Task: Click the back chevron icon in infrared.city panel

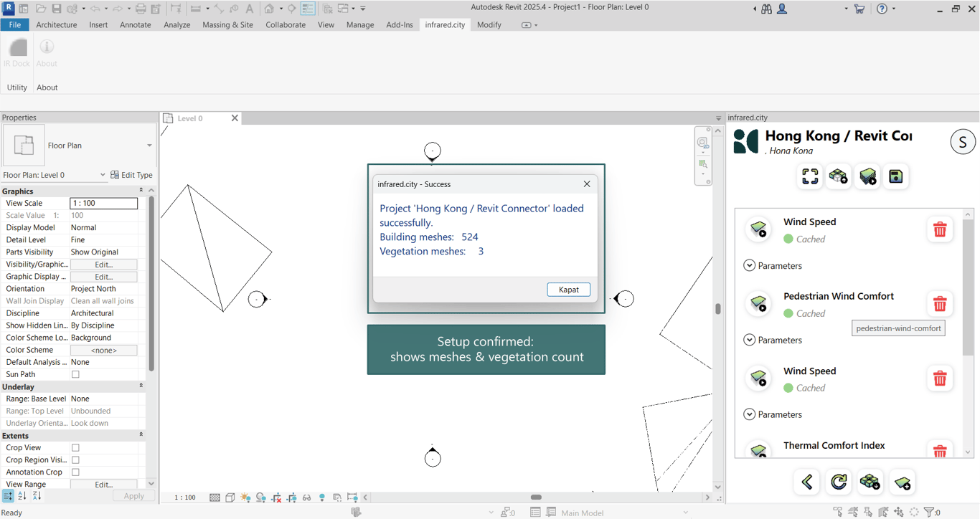Action: [x=807, y=482]
